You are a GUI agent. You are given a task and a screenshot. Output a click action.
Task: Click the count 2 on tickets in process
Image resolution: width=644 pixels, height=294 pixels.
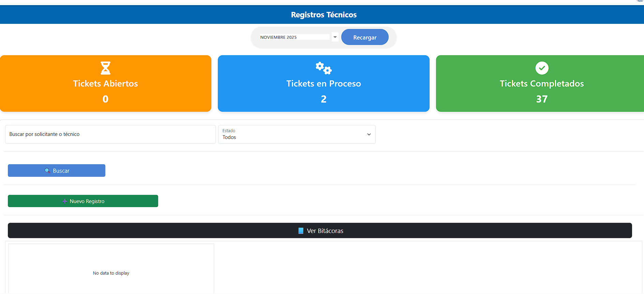point(324,99)
